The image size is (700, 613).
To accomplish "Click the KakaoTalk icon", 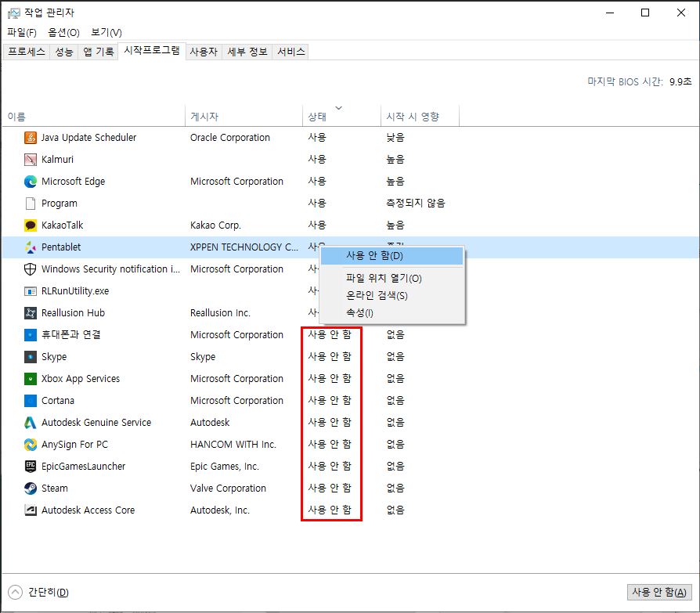I will click(x=31, y=225).
